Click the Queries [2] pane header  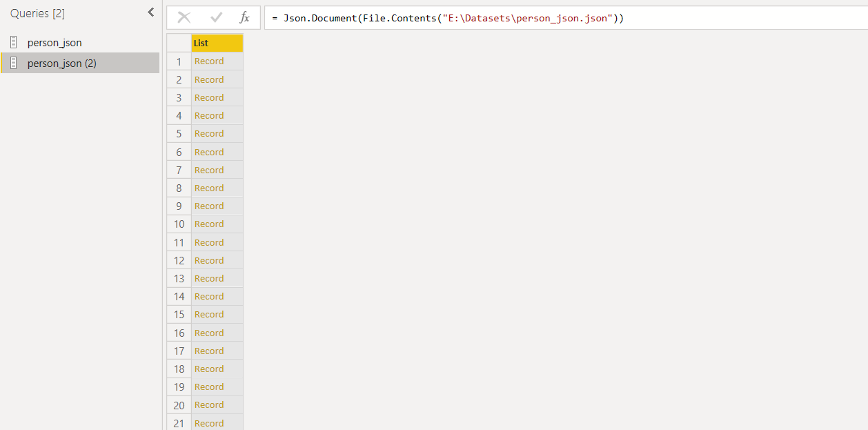point(37,12)
